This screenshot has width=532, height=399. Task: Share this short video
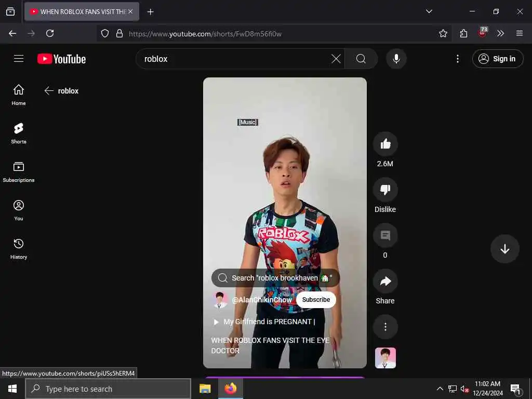(385, 281)
